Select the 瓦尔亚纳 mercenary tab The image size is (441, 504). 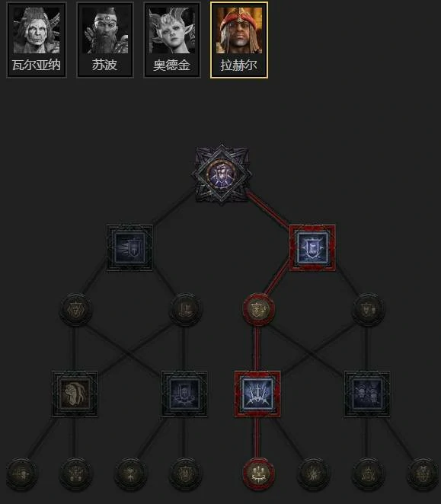37,40
